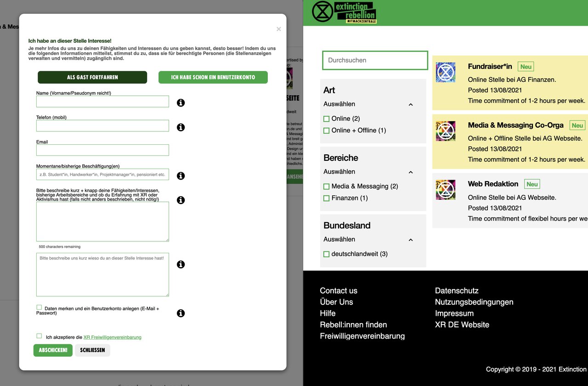Viewport: 588px width, 386px height.
Task: Select the deutschlandweit filter checkbox
Action: pyautogui.click(x=327, y=254)
